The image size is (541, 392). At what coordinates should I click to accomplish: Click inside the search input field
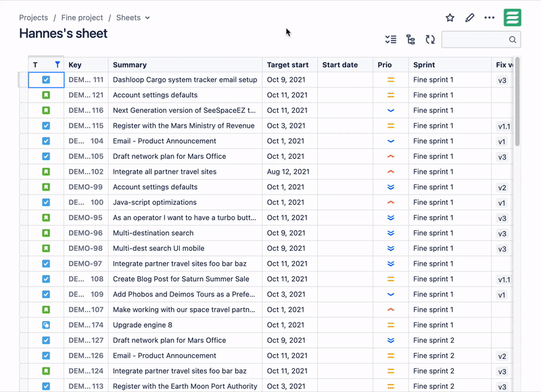[x=477, y=40]
